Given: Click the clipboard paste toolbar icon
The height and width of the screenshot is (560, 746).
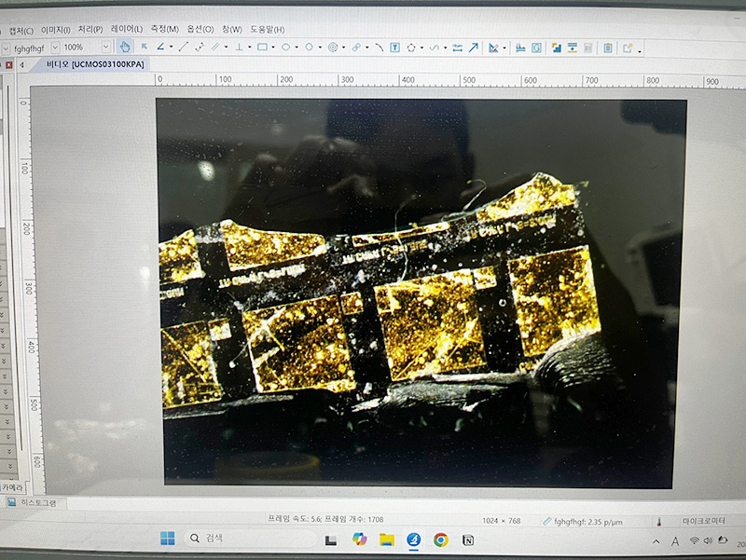Looking at the screenshot, I should click(x=607, y=48).
